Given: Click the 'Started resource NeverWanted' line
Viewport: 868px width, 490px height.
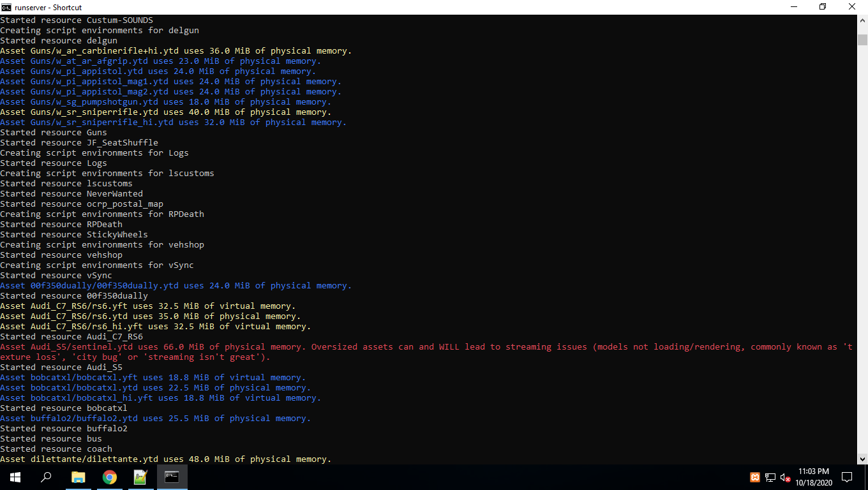Looking at the screenshot, I should 71,194.
